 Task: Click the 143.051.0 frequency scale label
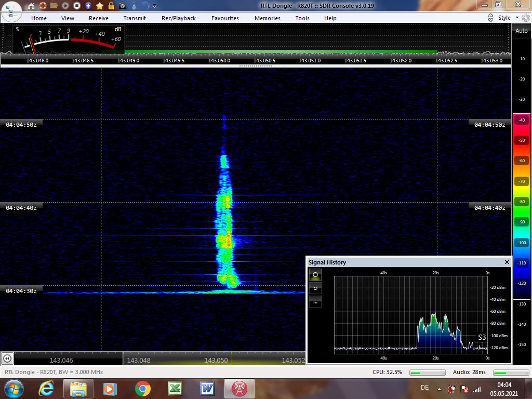pos(310,60)
